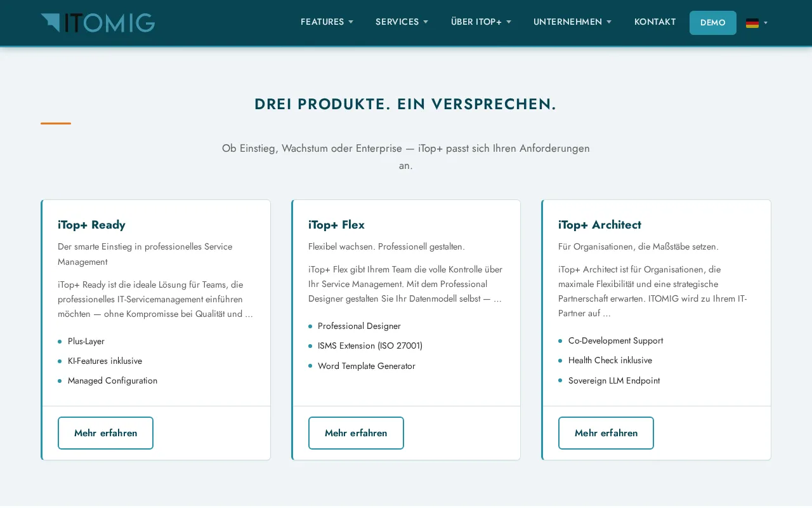
Task: Click the ISMS Extension (ISO 27001) item
Action: [x=370, y=346]
